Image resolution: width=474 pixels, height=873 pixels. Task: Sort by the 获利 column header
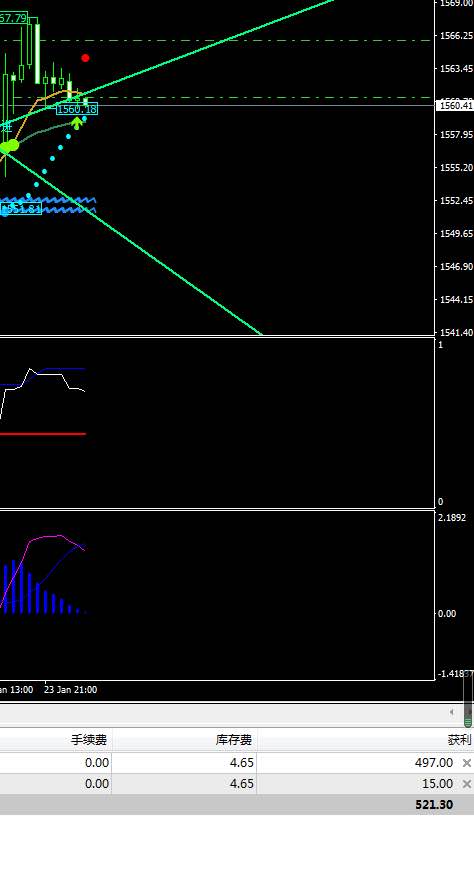[460, 740]
